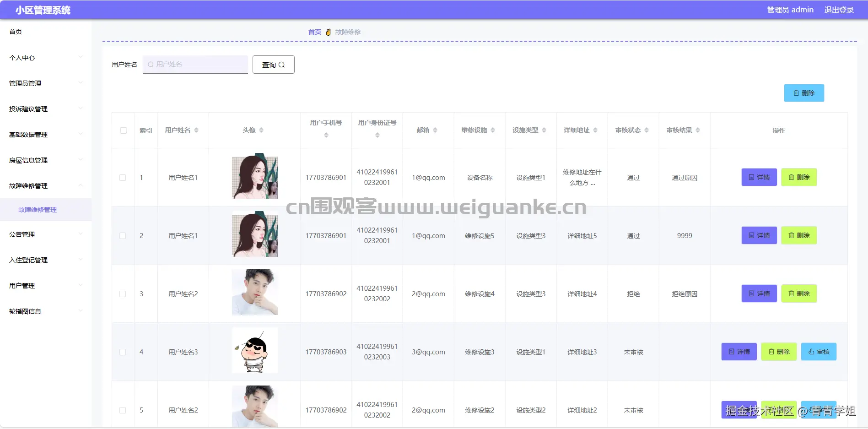This screenshot has width=868, height=429.
Task: Delete the index 3 row
Action: tap(799, 293)
